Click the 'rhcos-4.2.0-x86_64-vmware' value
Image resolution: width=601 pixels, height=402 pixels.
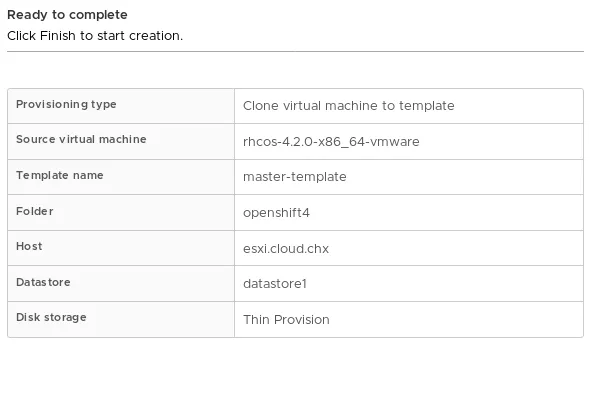click(x=331, y=141)
